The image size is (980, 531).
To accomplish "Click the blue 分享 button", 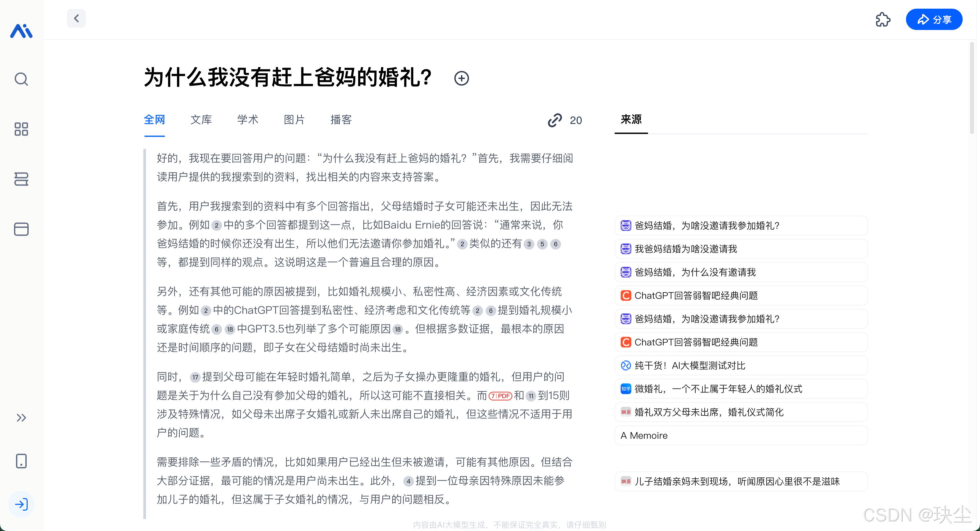I will [x=934, y=19].
